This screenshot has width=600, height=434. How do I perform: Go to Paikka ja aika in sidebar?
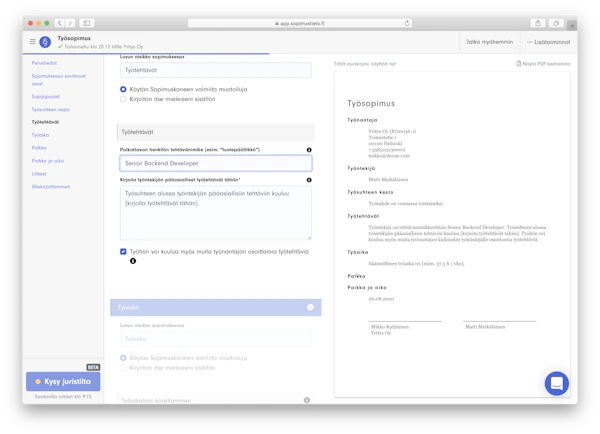point(48,161)
